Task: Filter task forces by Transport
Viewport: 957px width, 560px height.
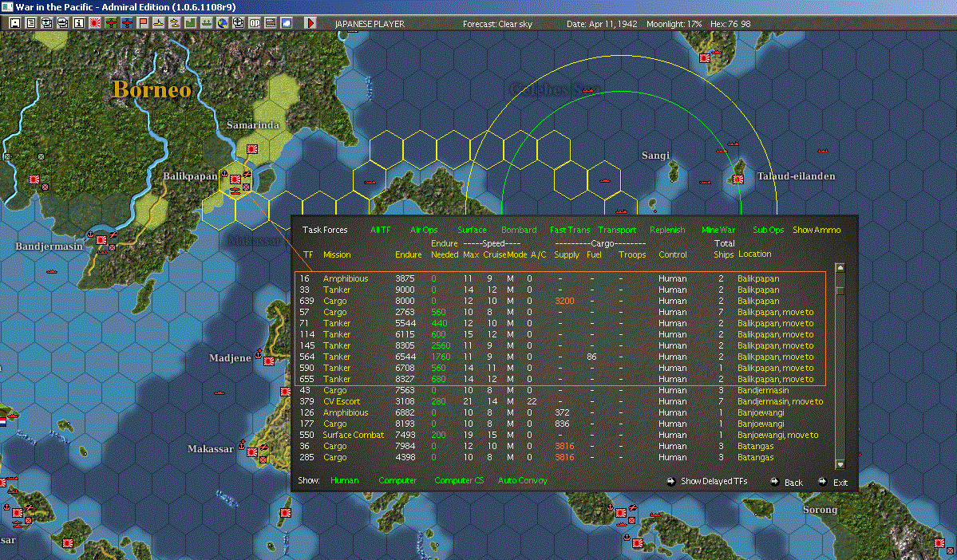Action: [x=616, y=230]
